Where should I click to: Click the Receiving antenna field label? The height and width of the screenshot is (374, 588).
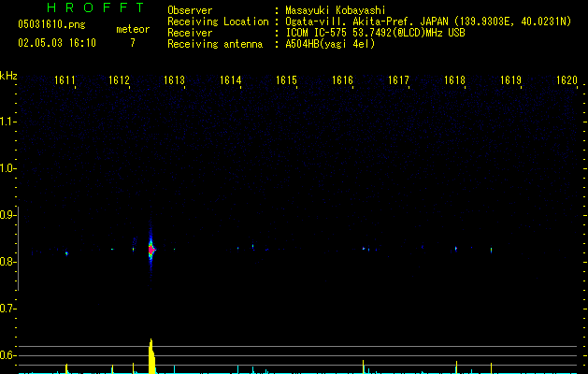pos(215,44)
